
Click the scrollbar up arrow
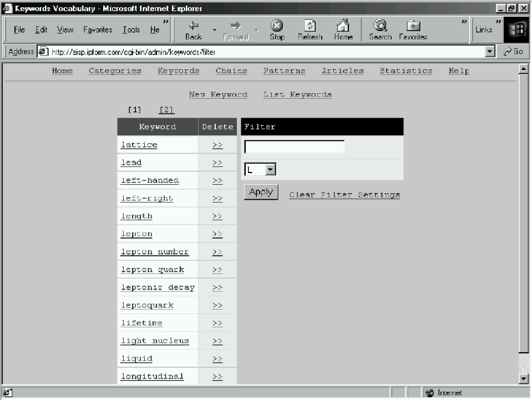(x=524, y=69)
